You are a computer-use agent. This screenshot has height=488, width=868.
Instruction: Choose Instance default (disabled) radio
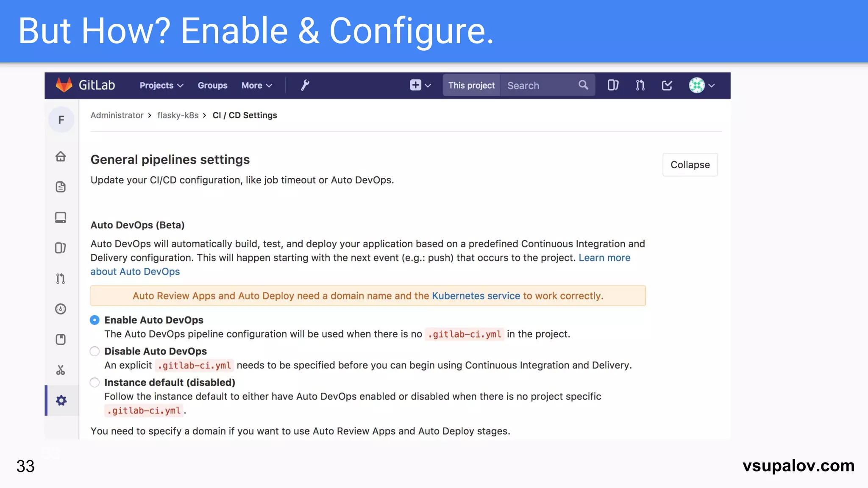(95, 383)
